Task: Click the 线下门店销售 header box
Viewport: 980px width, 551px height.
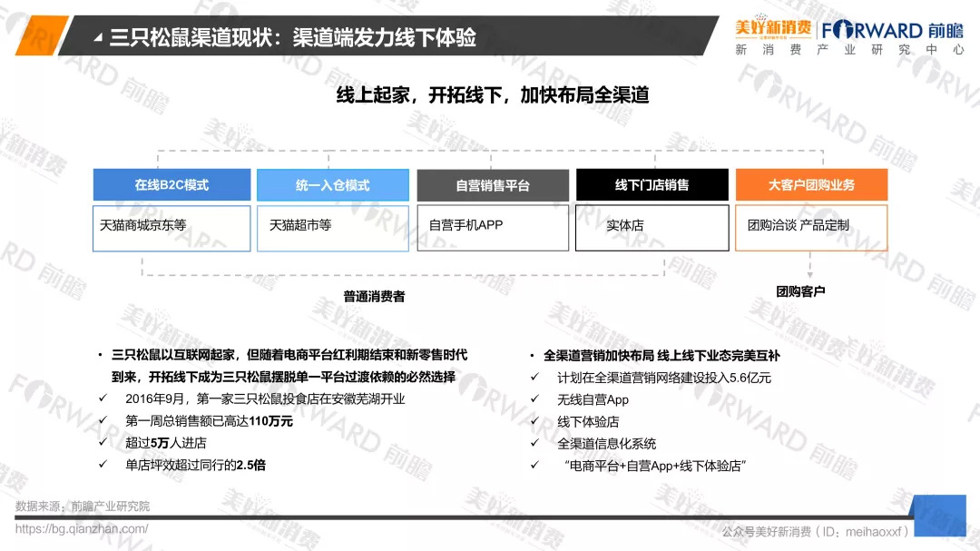Action: [652, 184]
